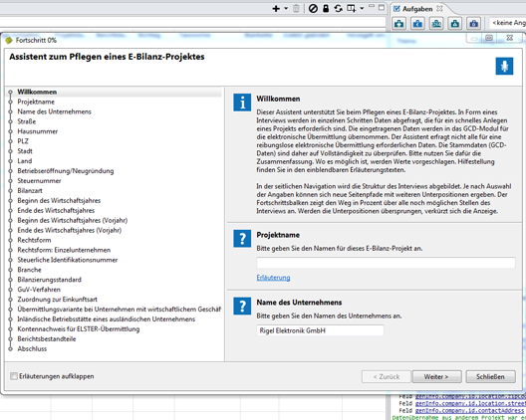Select Straße in the navigation list
The height and width of the screenshot is (420, 526).
tap(27, 121)
